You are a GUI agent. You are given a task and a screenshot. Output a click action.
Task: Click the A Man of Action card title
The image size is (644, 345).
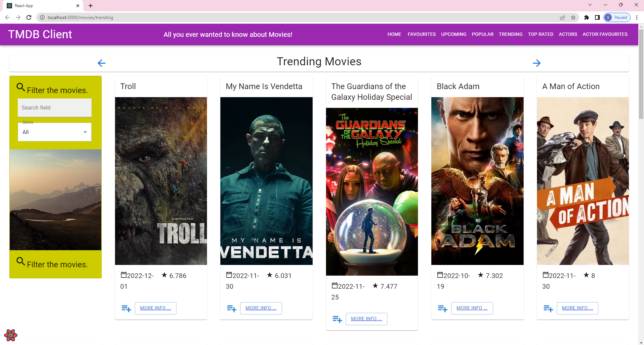(x=571, y=86)
